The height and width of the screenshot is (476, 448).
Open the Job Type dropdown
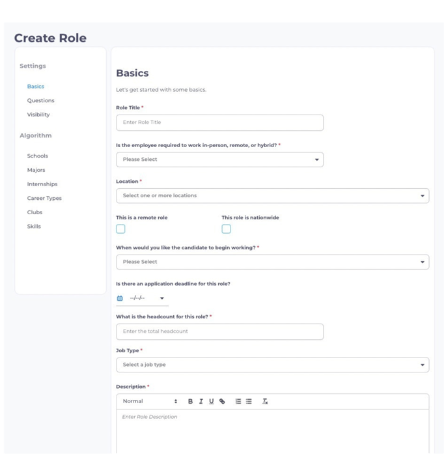pos(272,365)
